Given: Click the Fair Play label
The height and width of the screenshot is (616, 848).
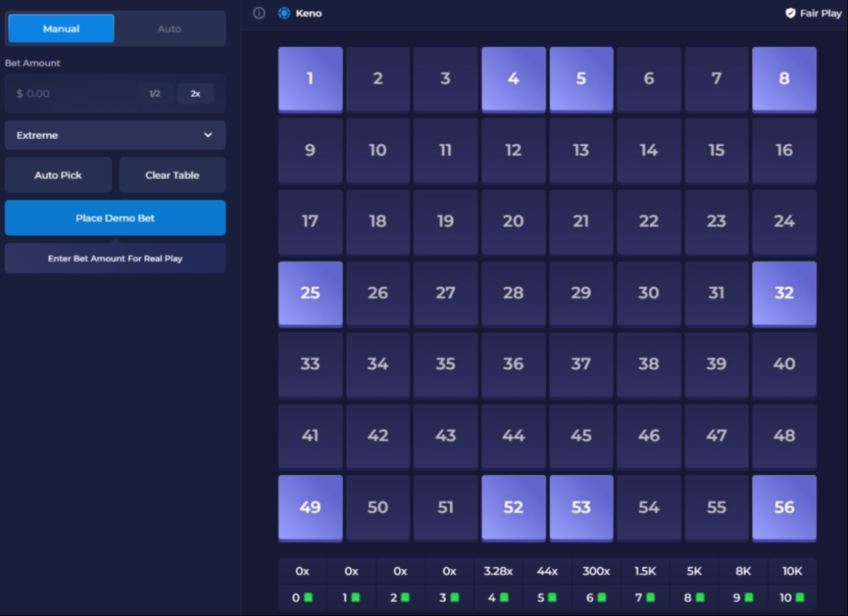Looking at the screenshot, I should (821, 13).
